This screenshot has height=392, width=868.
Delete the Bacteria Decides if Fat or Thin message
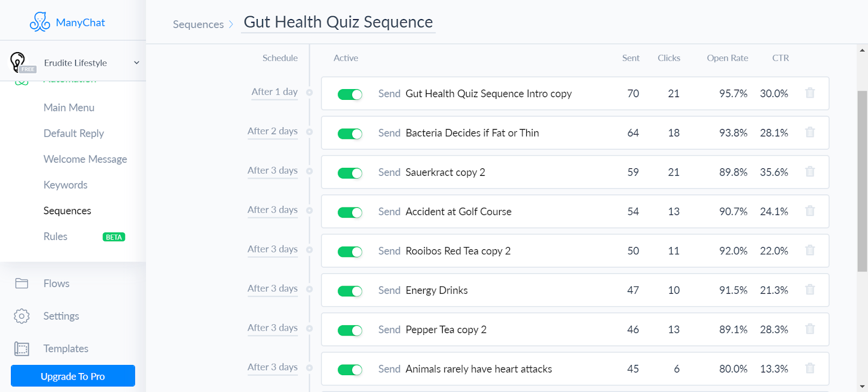810,132
